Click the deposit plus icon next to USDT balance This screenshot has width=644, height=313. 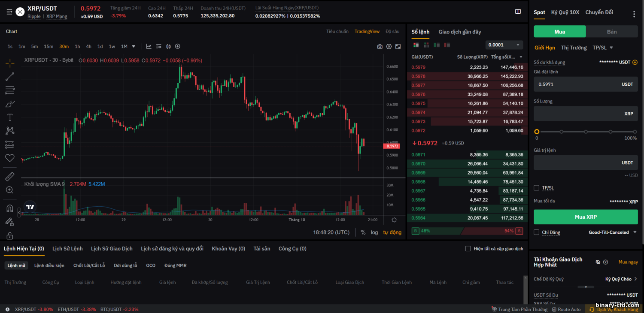pyautogui.click(x=635, y=62)
